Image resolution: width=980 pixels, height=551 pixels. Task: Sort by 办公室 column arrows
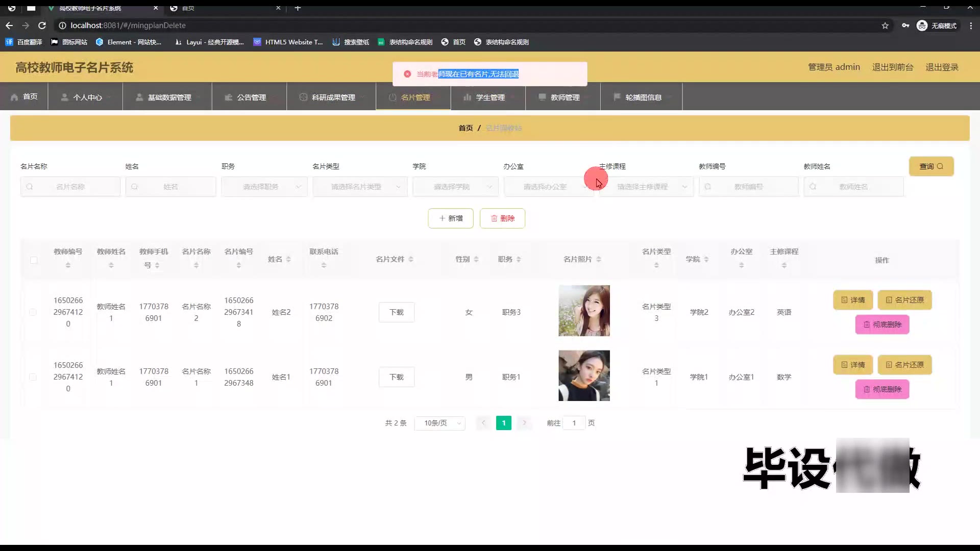coord(742,265)
